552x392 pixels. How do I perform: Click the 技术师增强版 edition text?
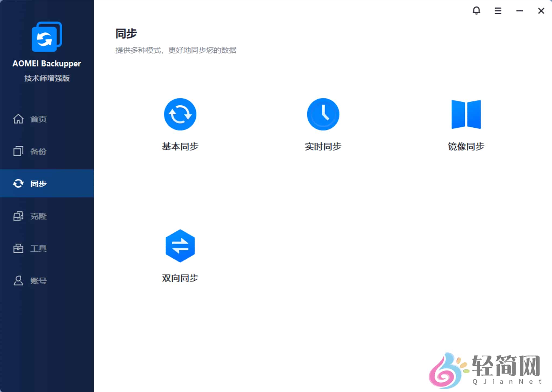click(46, 78)
